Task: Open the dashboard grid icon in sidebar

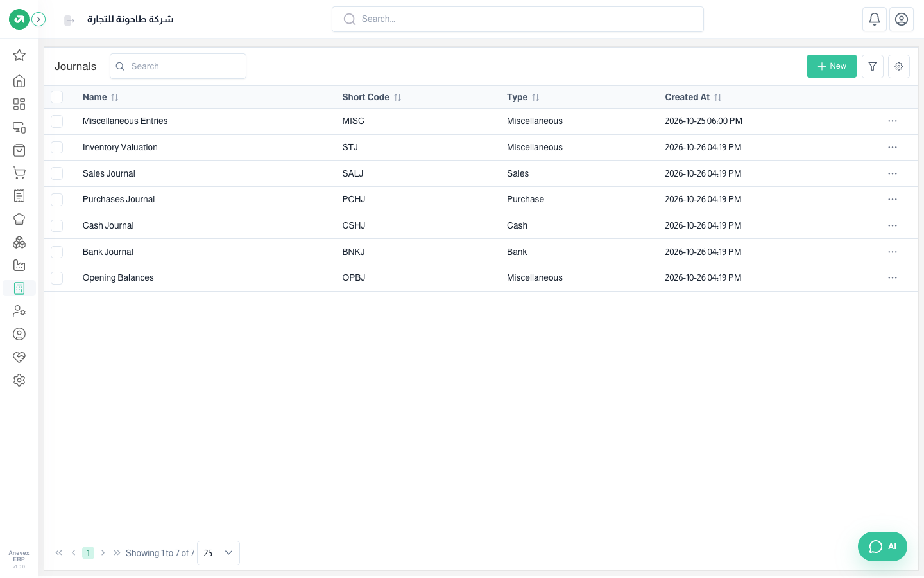Action: (19, 104)
